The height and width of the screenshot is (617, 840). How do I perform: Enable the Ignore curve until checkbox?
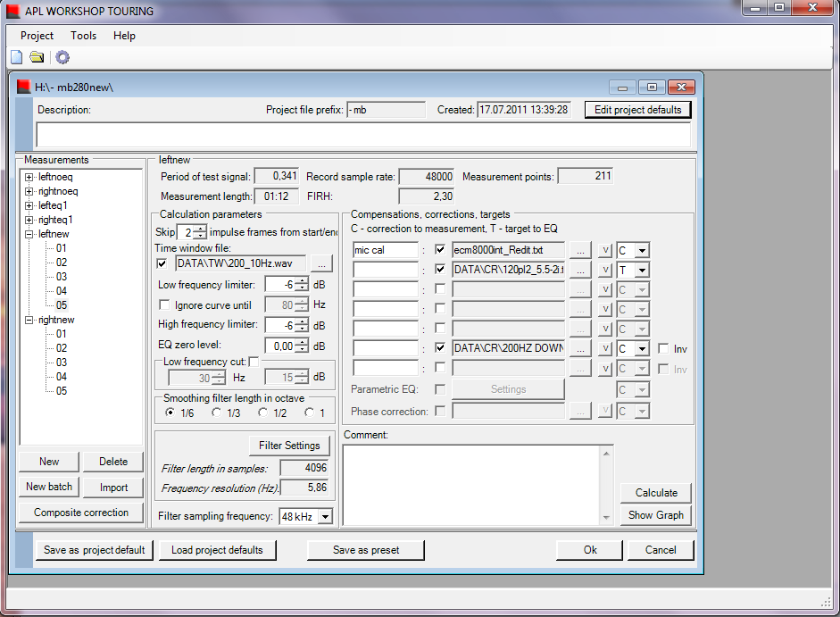163,305
